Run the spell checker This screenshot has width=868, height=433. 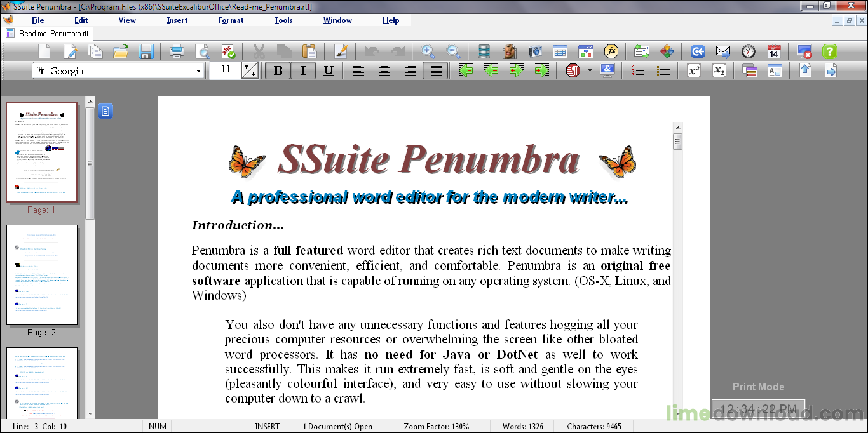[229, 51]
